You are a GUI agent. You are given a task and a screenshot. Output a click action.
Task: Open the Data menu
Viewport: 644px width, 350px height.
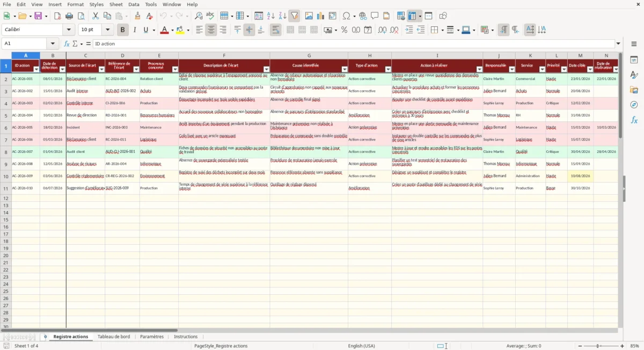134,4
